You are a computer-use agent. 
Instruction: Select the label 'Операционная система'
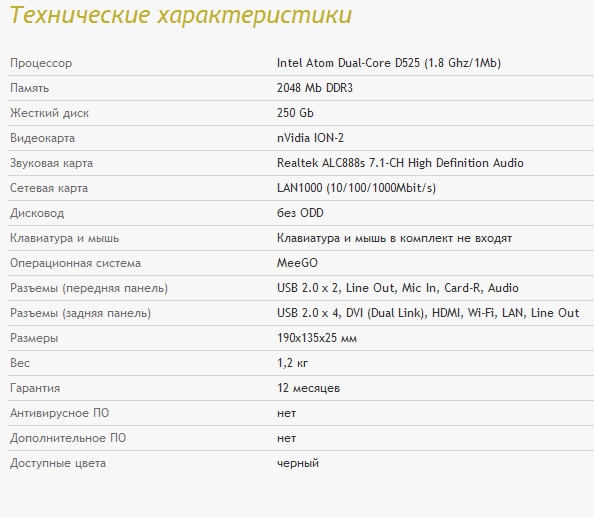click(x=75, y=263)
